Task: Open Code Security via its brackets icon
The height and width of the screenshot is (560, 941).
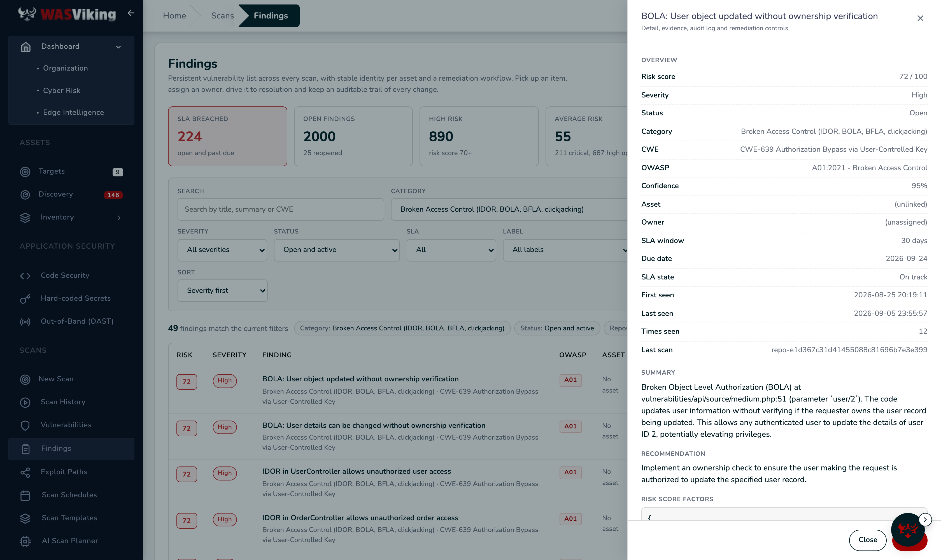Action: tap(25, 276)
